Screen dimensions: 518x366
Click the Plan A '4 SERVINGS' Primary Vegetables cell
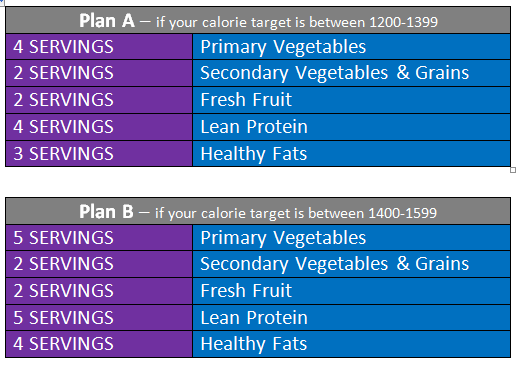(x=99, y=47)
